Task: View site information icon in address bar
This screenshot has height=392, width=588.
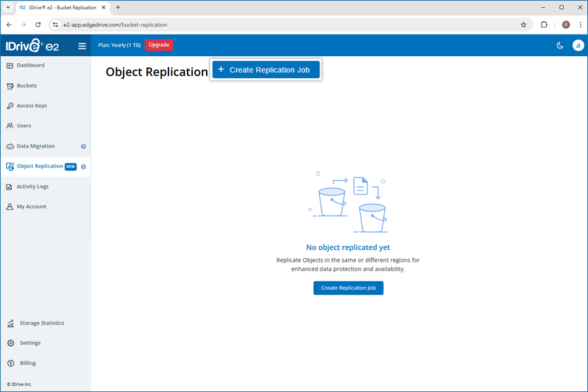Action: click(x=55, y=25)
